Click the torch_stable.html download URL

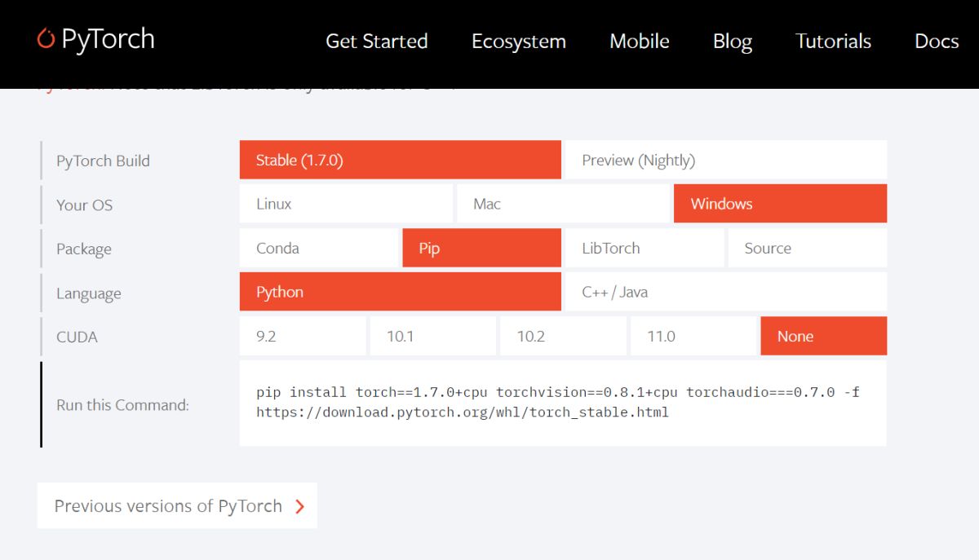[463, 412]
